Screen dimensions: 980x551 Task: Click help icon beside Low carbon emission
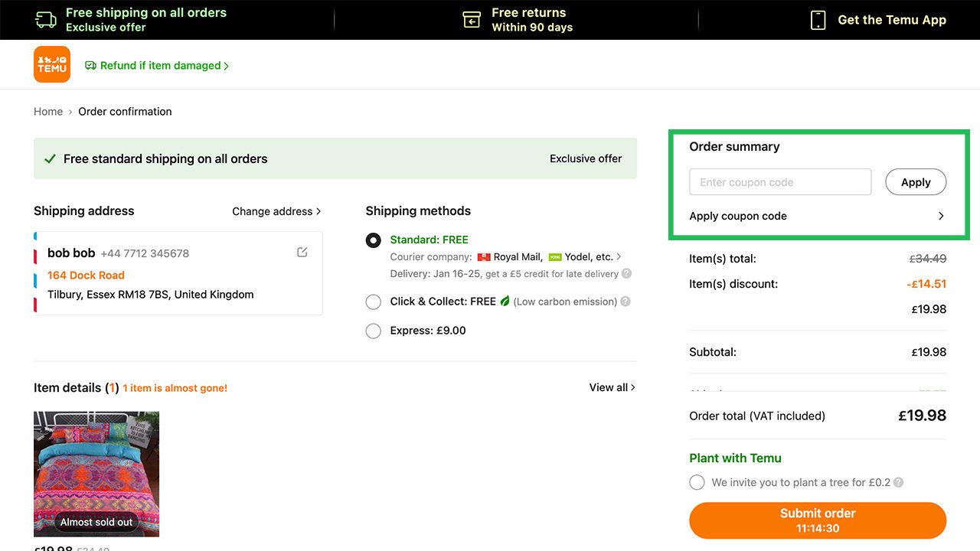click(x=626, y=302)
